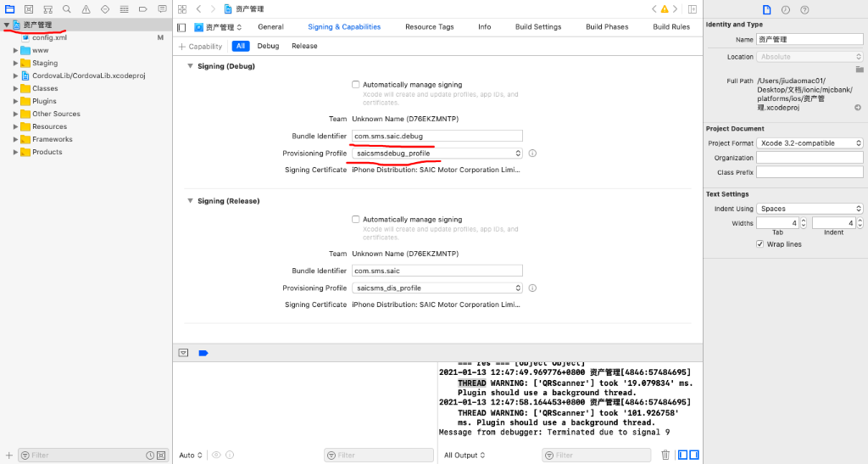Viewport: 868px width, 464px height.
Task: Uncheck the Wrap lines checkbox
Action: (x=760, y=244)
